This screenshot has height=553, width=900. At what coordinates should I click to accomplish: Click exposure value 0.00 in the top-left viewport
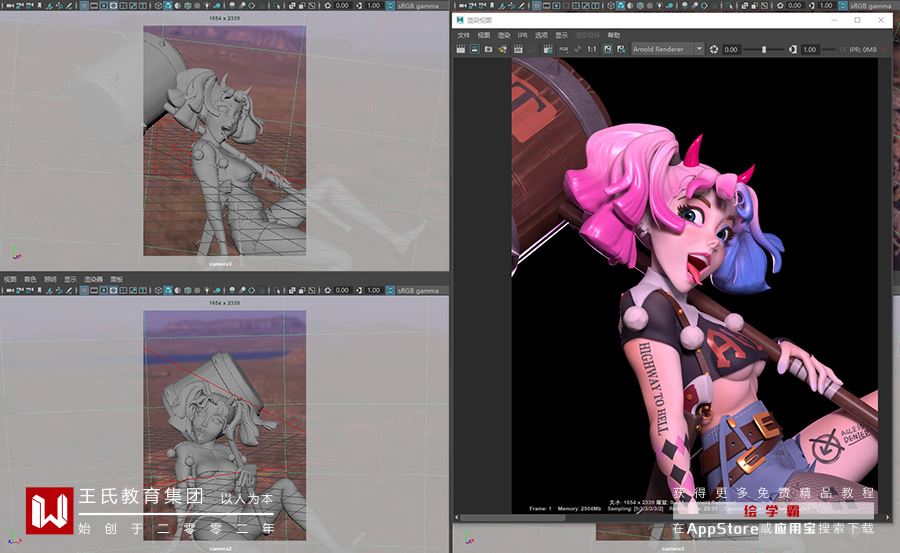342,6
